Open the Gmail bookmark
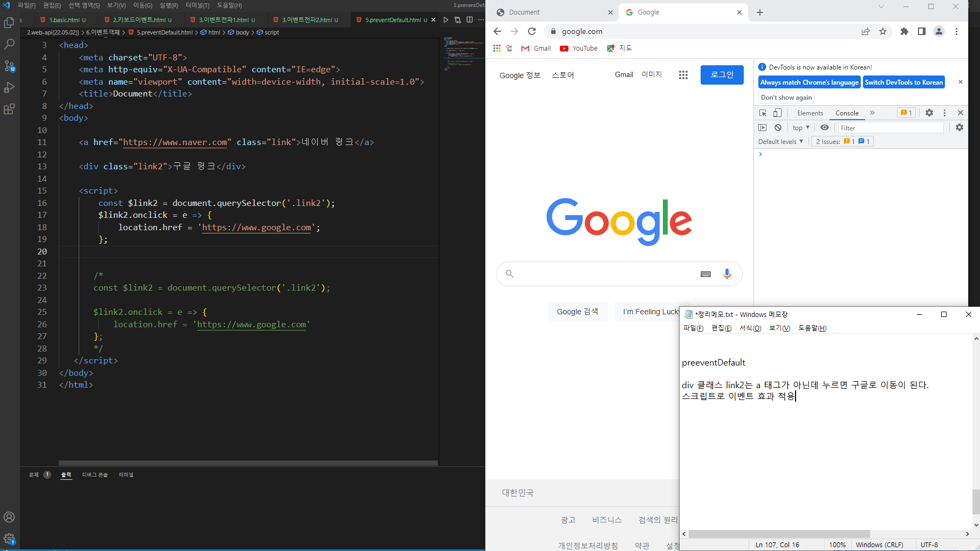This screenshot has width=980, height=551. [x=536, y=49]
